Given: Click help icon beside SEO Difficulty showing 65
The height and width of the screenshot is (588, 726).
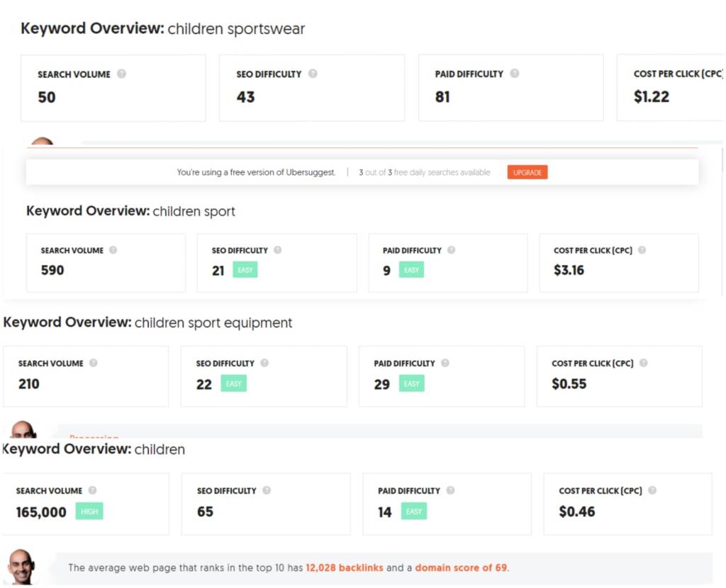Looking at the screenshot, I should [266, 490].
